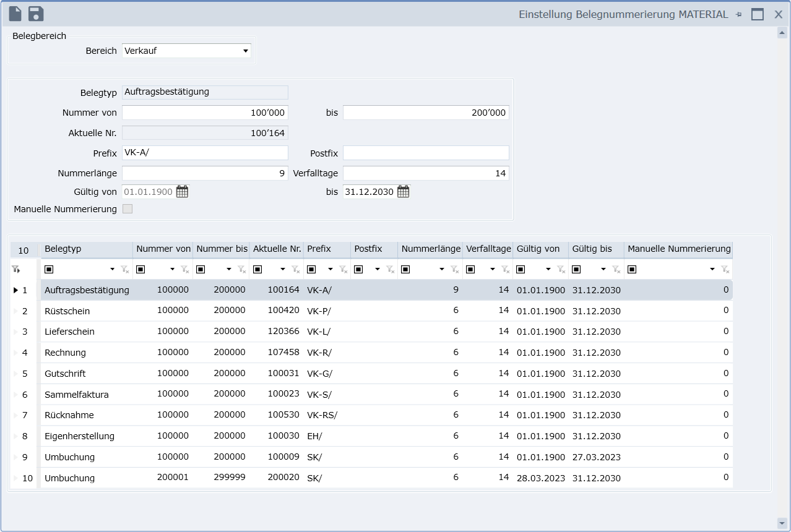Sort by the Aktuelle Nr. column header

(276, 249)
